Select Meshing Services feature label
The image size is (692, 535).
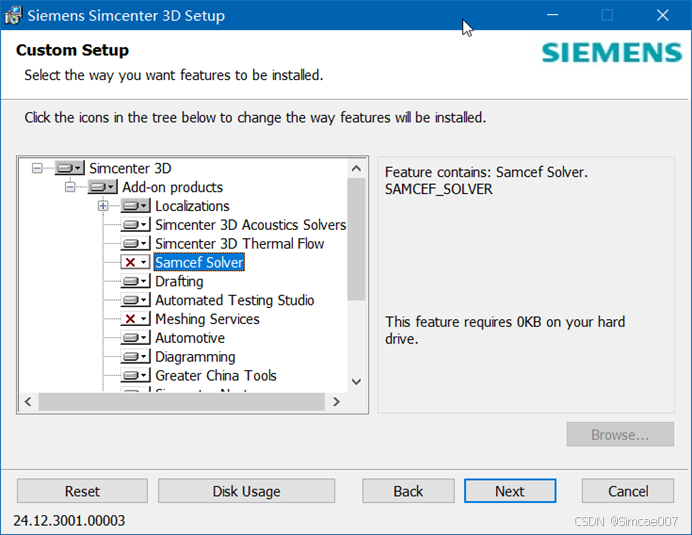click(207, 319)
